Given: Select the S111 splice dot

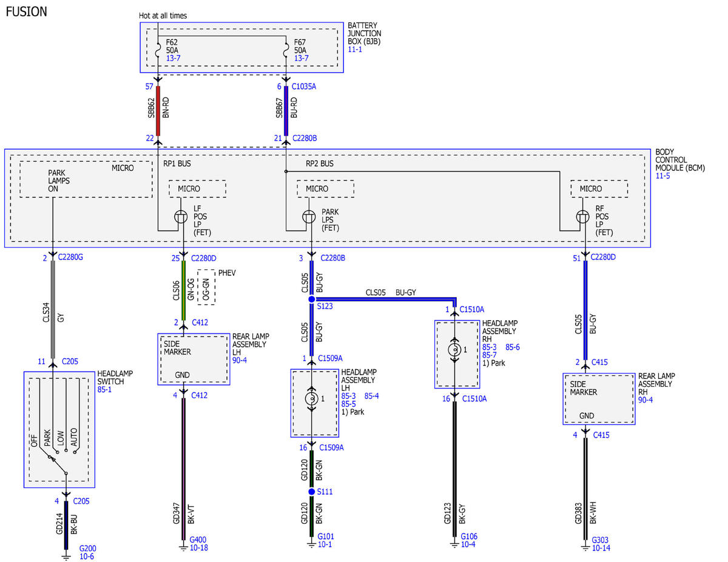Looking at the screenshot, I should (x=311, y=492).
